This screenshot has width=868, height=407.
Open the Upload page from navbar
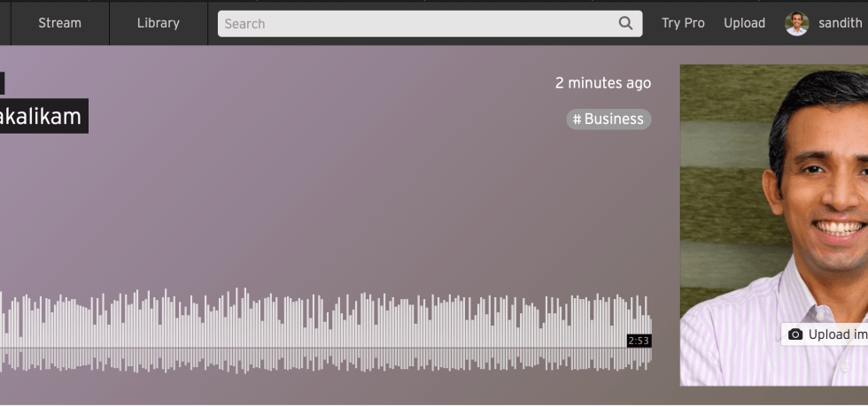(744, 23)
